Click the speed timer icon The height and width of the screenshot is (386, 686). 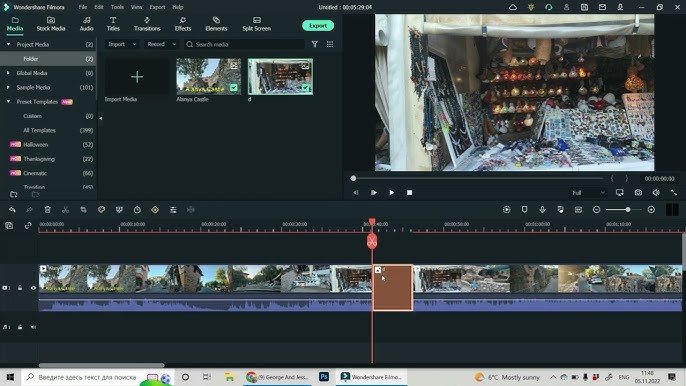pyautogui.click(x=137, y=210)
